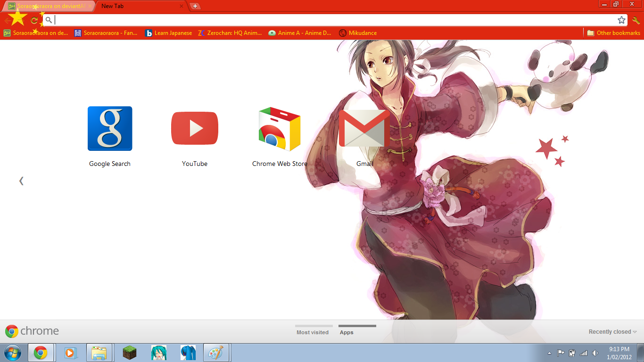
Task: Open the Miku face icon on taskbar
Action: (158, 353)
